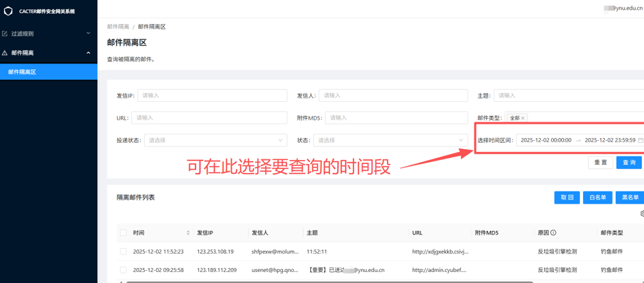Check the row dated 2025-12-02 11:52:23
The width and height of the screenshot is (644, 283).
click(x=123, y=252)
